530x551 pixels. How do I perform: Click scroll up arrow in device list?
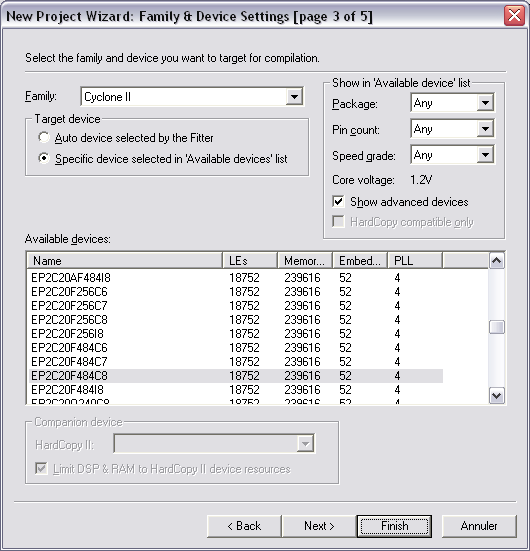(x=497, y=261)
